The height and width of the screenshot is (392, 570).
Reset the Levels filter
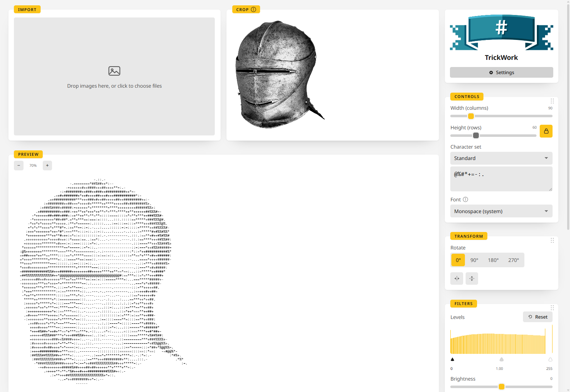tap(538, 317)
